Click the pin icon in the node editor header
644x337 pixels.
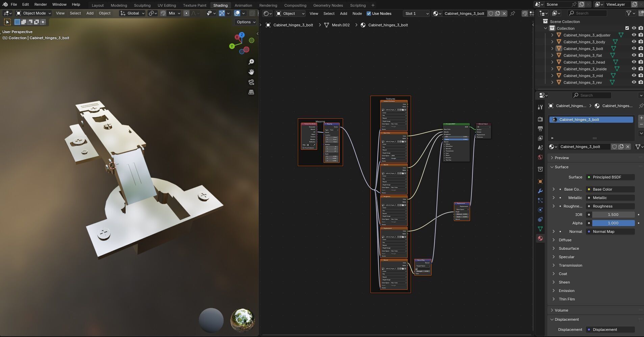click(x=513, y=14)
